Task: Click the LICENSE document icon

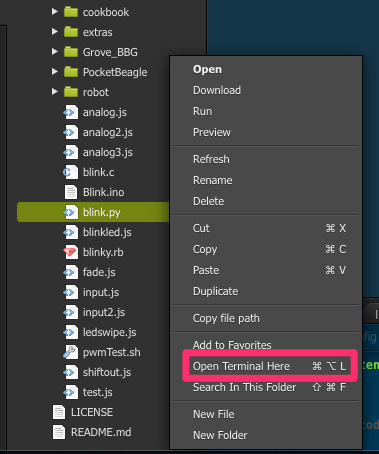Action: click(x=59, y=412)
